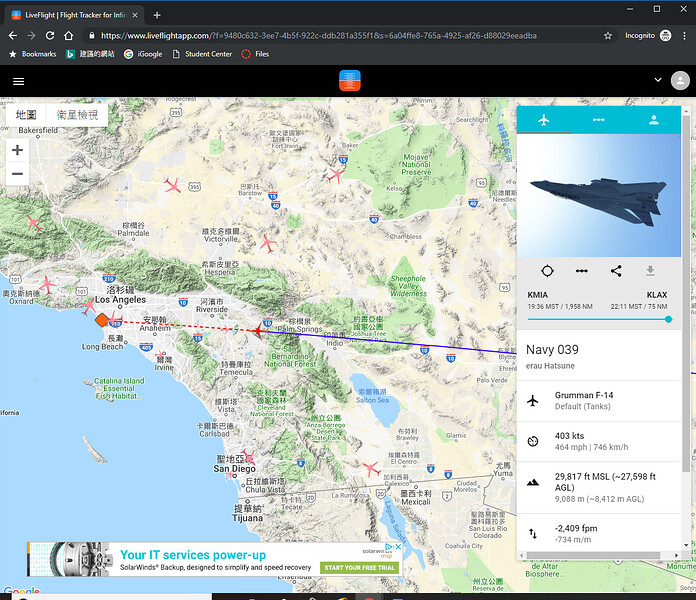Click the 22:11 MST / 75 NM text
Screen dimensions: 696x600
click(x=639, y=307)
